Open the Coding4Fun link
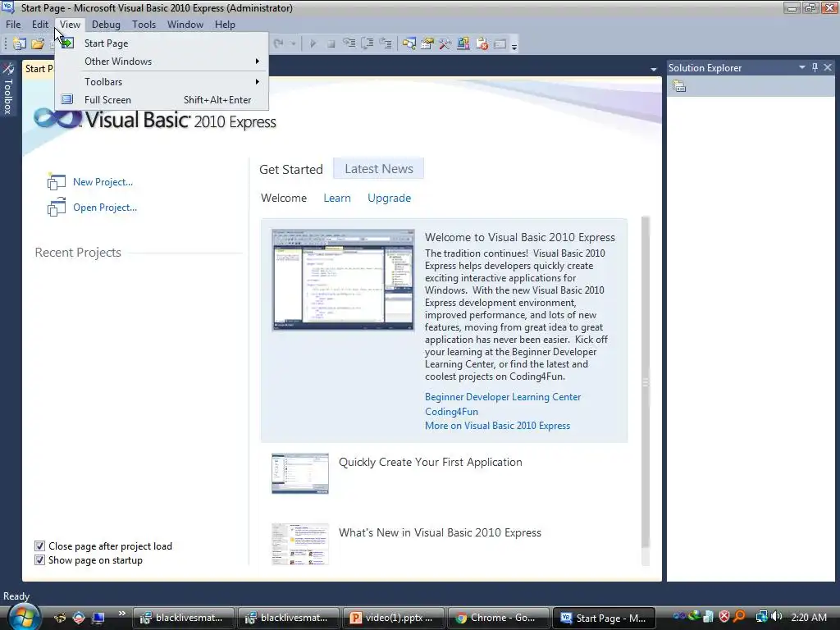Screen dimensions: 840x630 click(x=451, y=412)
